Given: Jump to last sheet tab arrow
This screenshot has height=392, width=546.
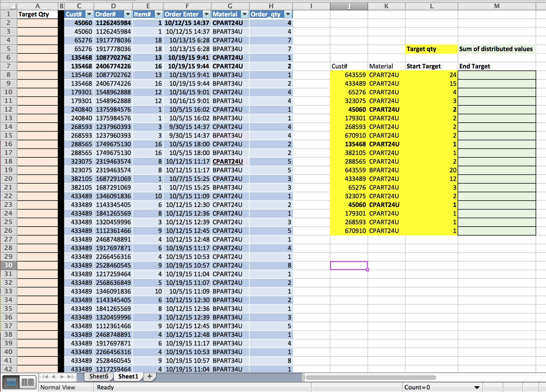Looking at the screenshot, I should (x=70, y=376).
